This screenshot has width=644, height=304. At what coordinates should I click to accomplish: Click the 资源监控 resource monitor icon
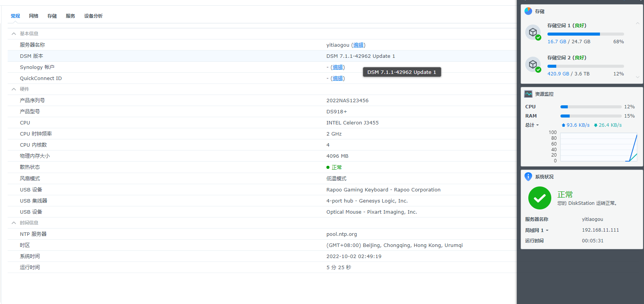tap(528, 94)
